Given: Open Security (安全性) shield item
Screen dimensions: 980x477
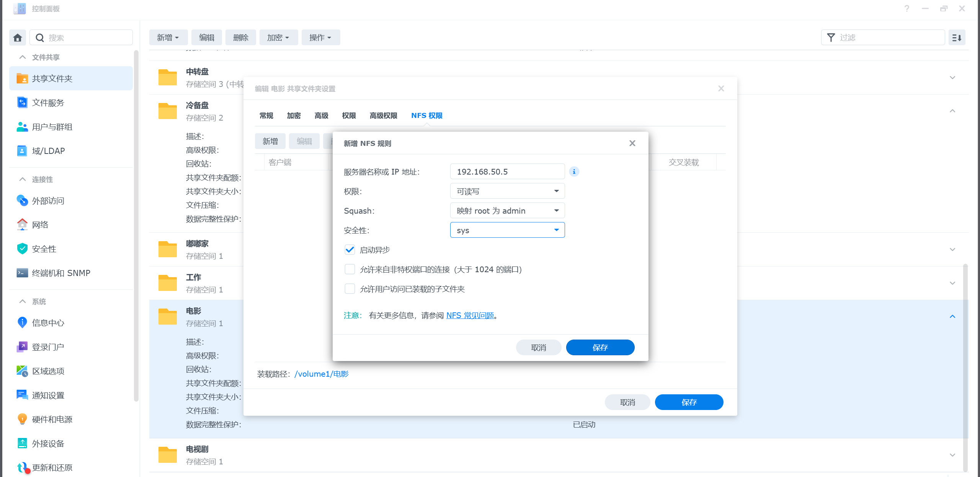Looking at the screenshot, I should click(44, 249).
